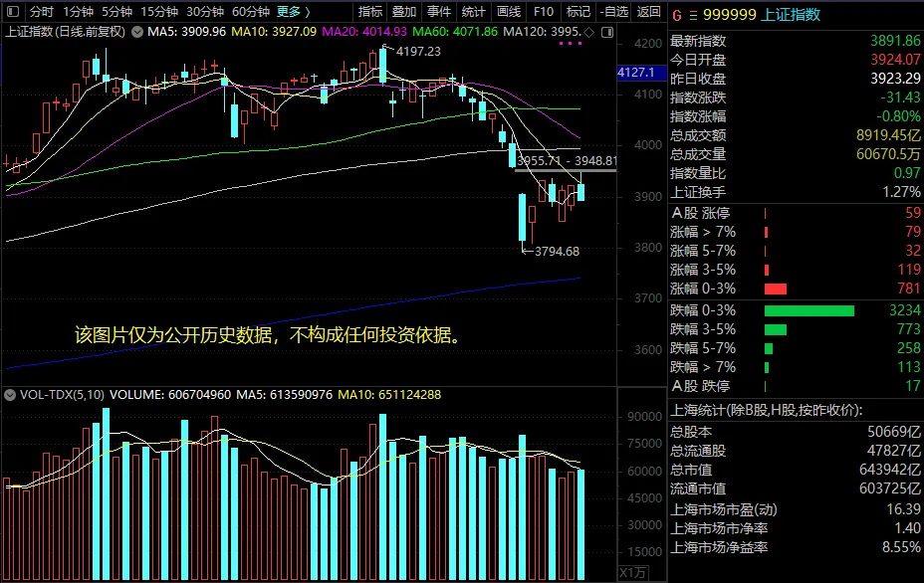924x583 pixels.
Task: Click the 总股本 50669亿 value
Action: tap(893, 432)
